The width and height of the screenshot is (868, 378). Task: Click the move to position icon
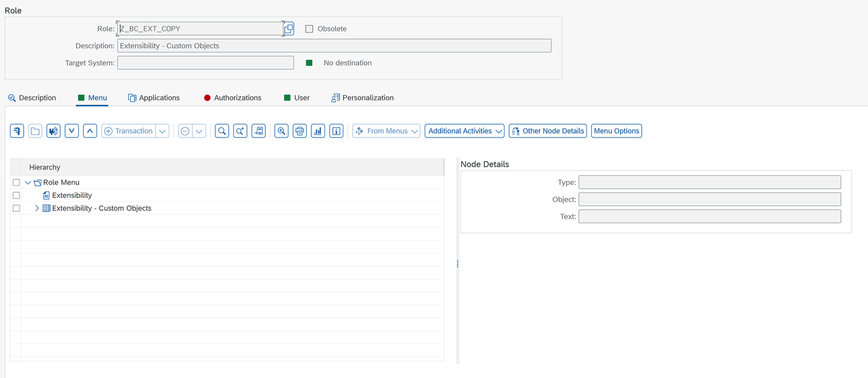coord(259,131)
